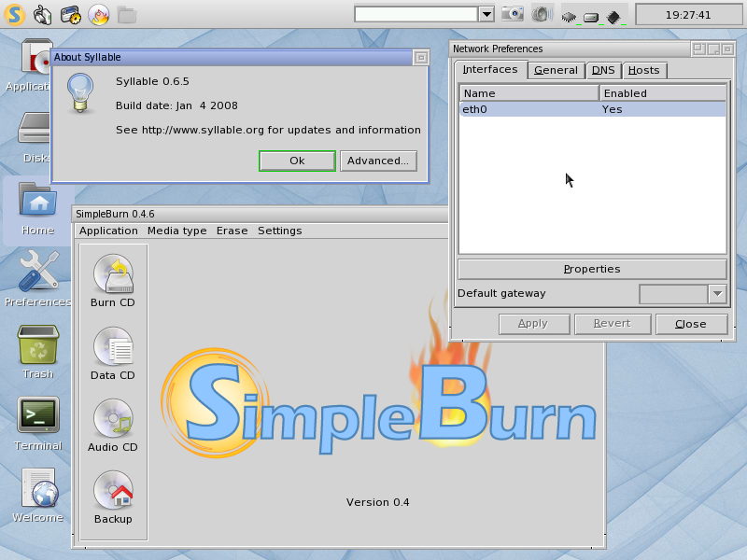
Task: Open the Preferences desktop icon
Action: [38, 278]
